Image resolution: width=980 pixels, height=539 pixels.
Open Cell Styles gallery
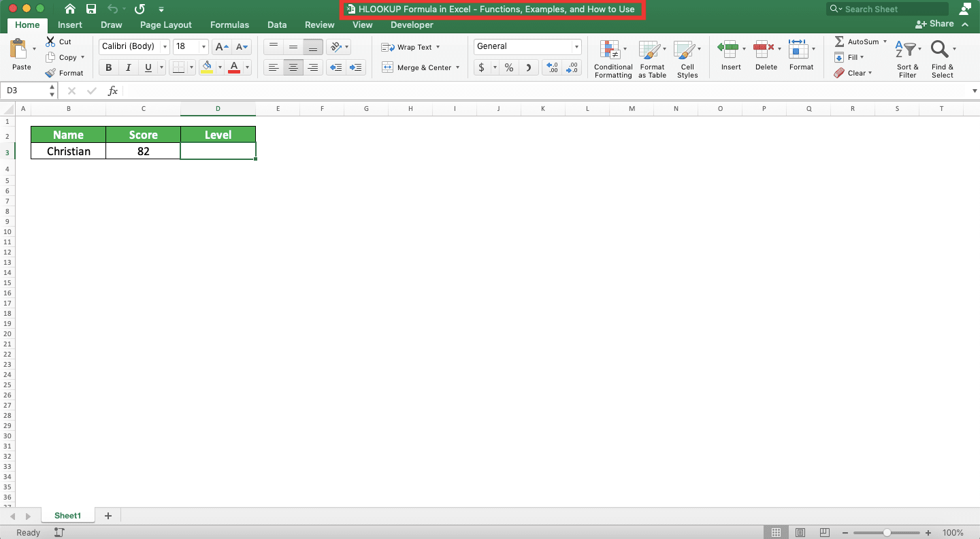click(687, 59)
